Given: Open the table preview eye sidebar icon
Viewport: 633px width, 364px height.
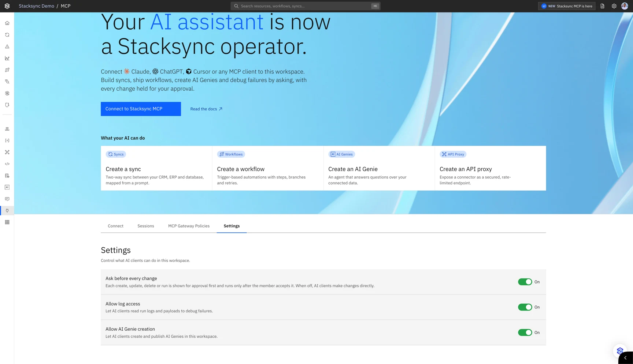Looking at the screenshot, I should pyautogui.click(x=7, y=176).
